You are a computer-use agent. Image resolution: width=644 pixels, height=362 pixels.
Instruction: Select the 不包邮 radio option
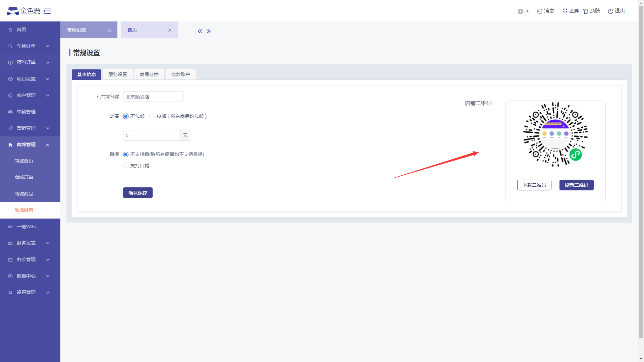126,116
